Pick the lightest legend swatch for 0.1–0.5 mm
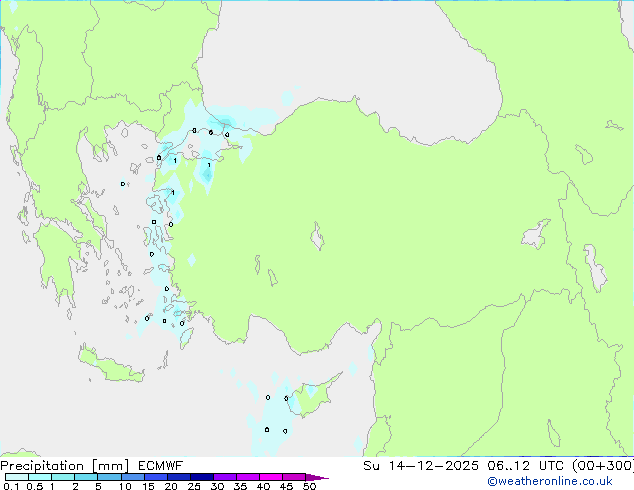This screenshot has height=490, width=634. [x=17, y=477]
